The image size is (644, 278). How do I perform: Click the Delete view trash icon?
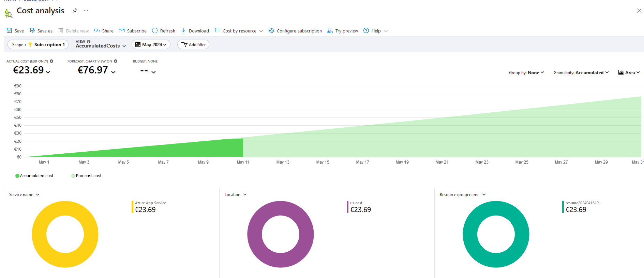(61, 31)
